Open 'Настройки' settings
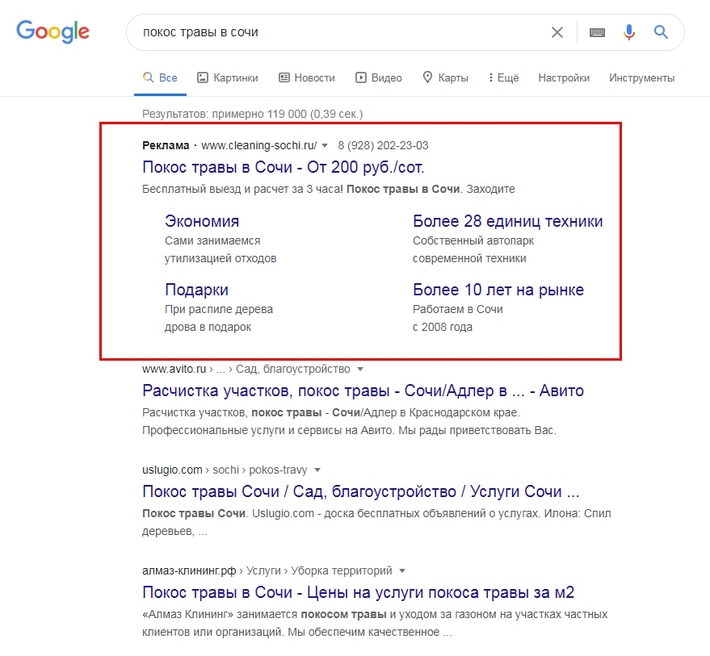Screen dimensions: 710x656 564,78
